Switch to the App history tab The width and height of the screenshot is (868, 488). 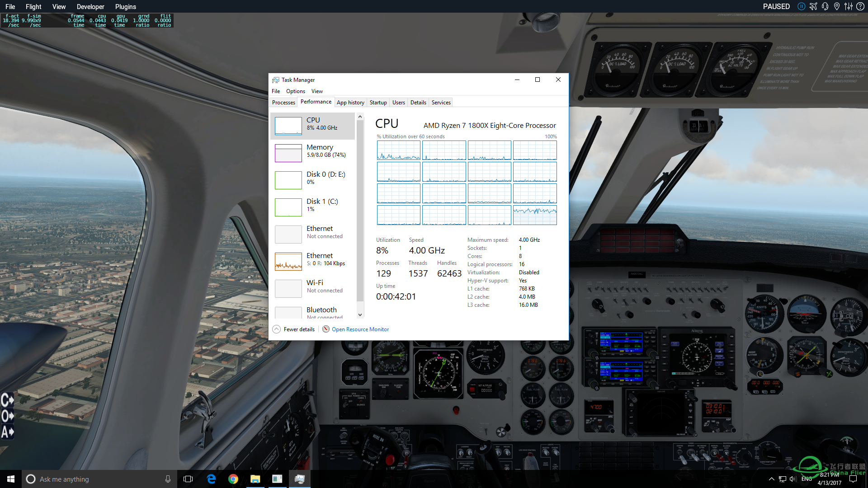350,103
